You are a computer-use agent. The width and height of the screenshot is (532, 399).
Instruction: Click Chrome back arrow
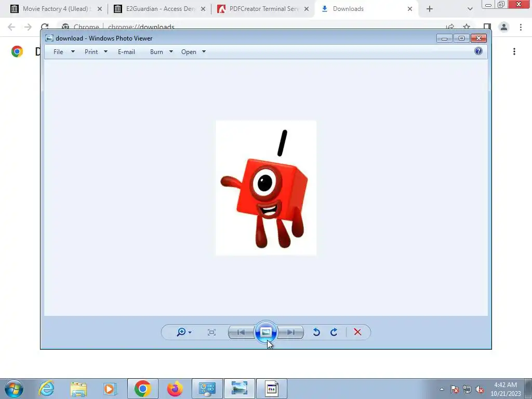coord(11,27)
